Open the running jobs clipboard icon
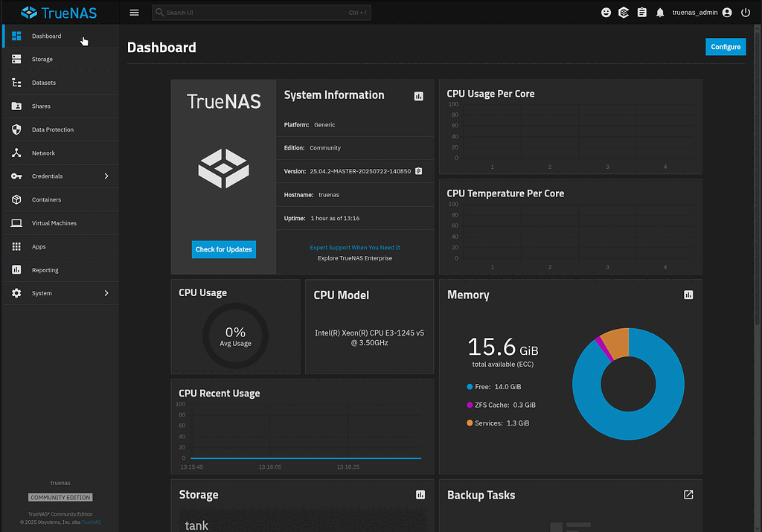Screen dimensions: 762x532 (641, 12)
